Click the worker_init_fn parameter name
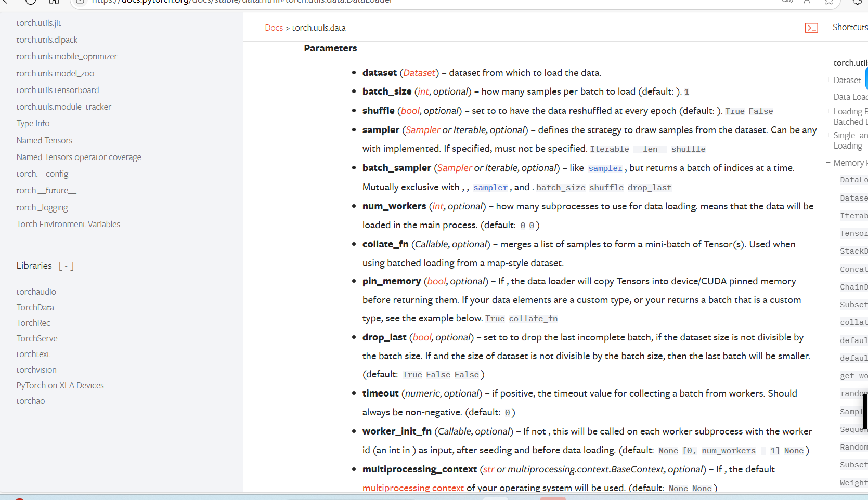 pyautogui.click(x=397, y=432)
